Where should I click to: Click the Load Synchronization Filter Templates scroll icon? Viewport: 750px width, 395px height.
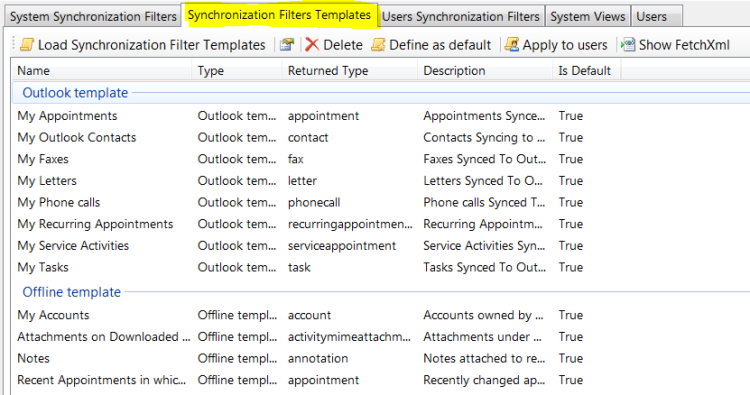tap(27, 44)
